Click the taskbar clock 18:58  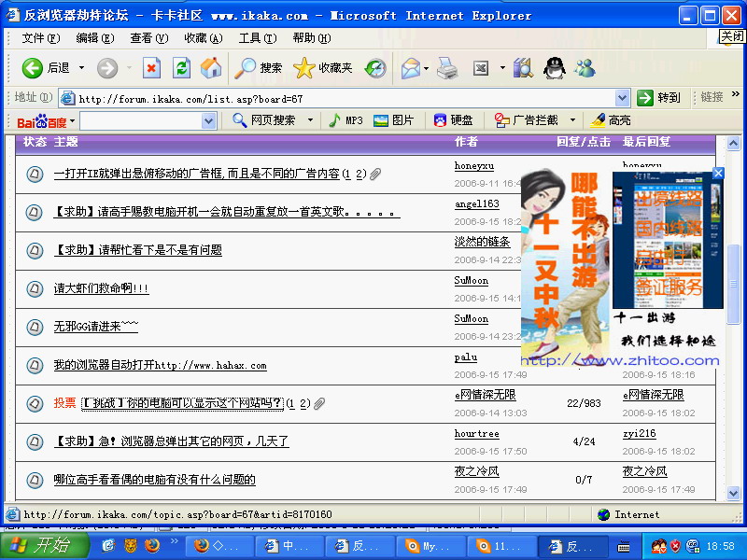point(720,546)
